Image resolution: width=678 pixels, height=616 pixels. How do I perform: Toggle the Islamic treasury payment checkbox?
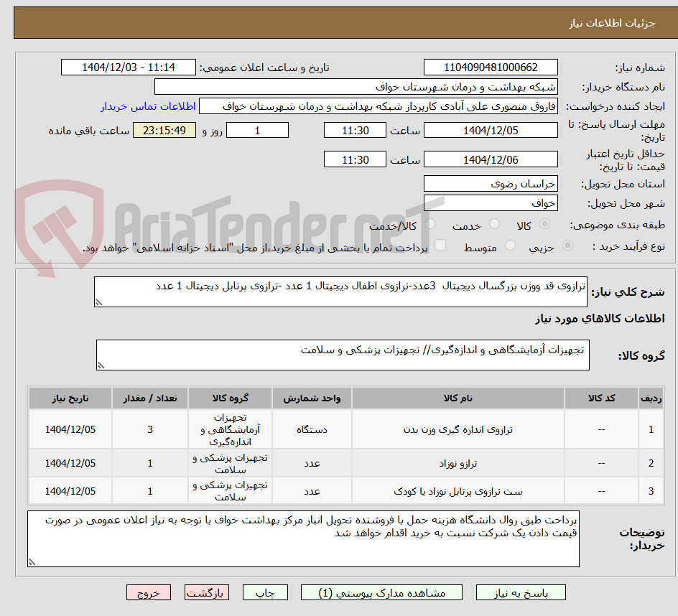pyautogui.click(x=440, y=245)
